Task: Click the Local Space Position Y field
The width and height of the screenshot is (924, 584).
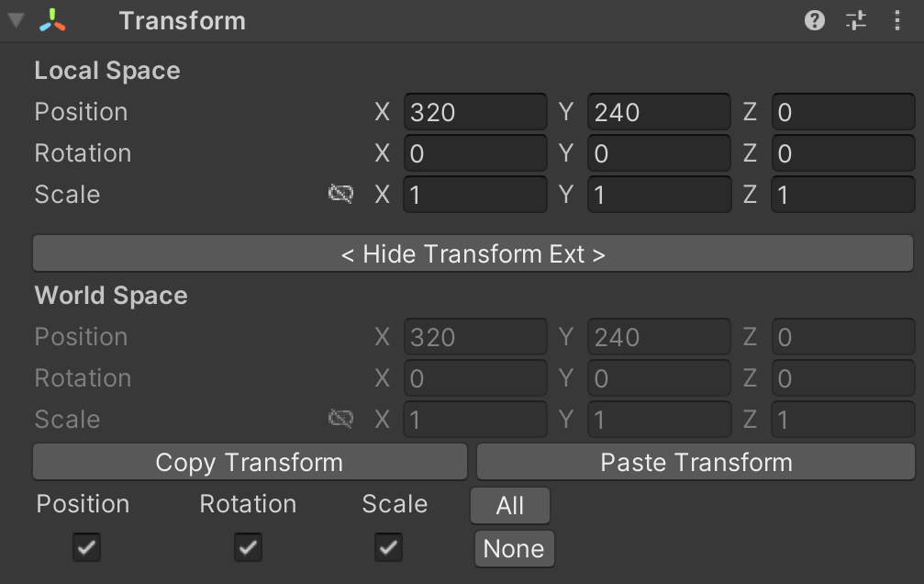Action: coord(659,112)
